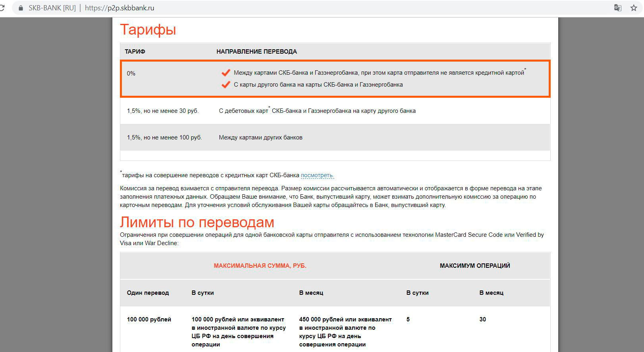Click the '0%' tariff cell

[131, 73]
